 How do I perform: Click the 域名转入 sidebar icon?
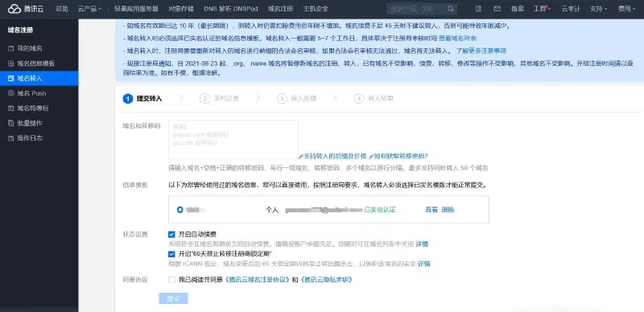tap(11, 79)
